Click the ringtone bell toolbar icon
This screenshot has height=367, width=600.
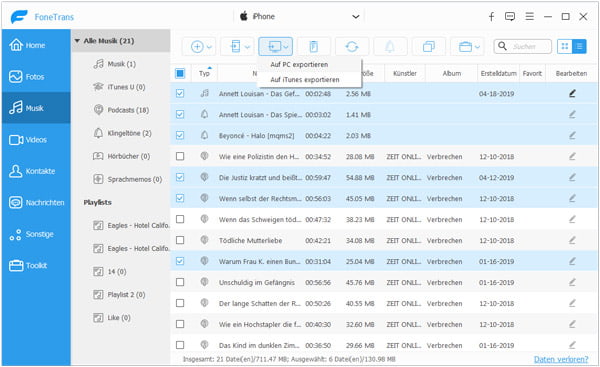tap(390, 47)
